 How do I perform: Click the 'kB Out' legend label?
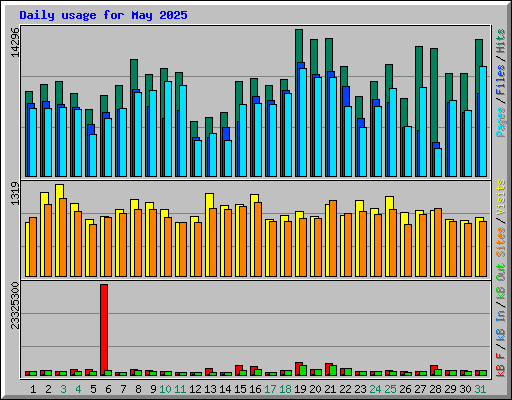tap(501, 281)
